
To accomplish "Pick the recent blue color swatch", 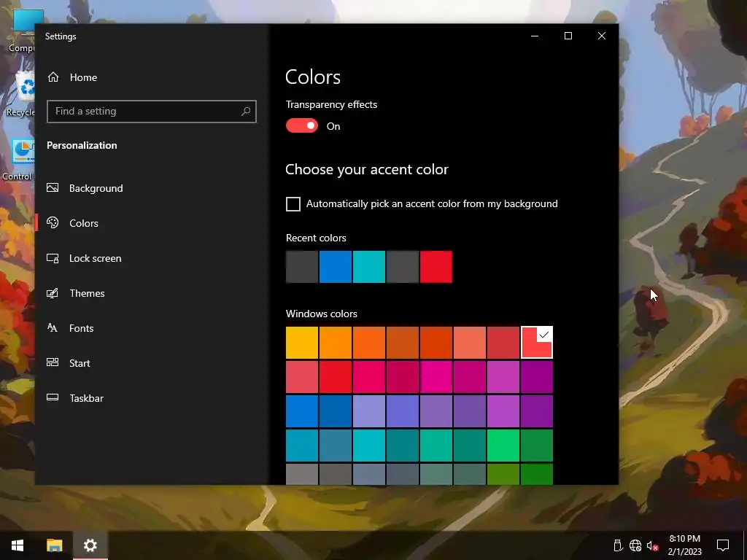I will (x=336, y=267).
